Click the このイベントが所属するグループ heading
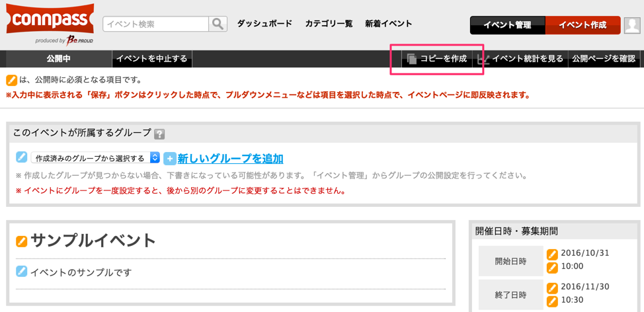The image size is (644, 312). (x=82, y=133)
